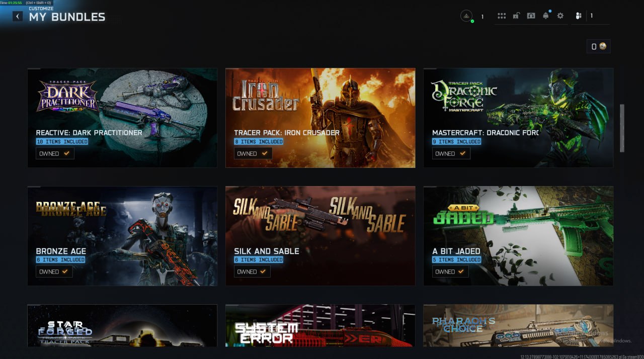This screenshot has width=644, height=359.
Task: Open the open-padlock icon in top bar
Action: click(516, 16)
